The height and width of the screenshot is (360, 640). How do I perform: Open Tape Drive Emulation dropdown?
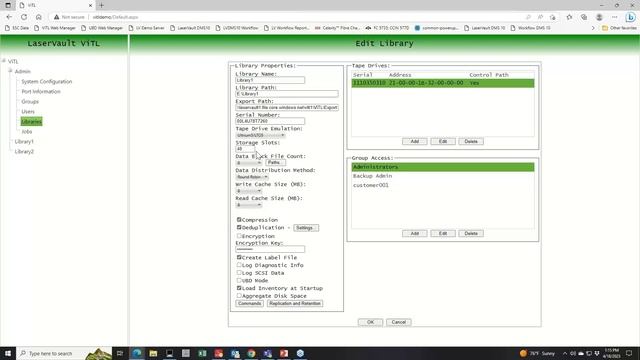[x=260, y=135]
